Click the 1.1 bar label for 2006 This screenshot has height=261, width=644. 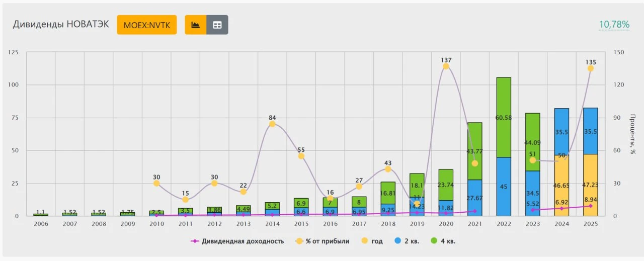point(41,212)
